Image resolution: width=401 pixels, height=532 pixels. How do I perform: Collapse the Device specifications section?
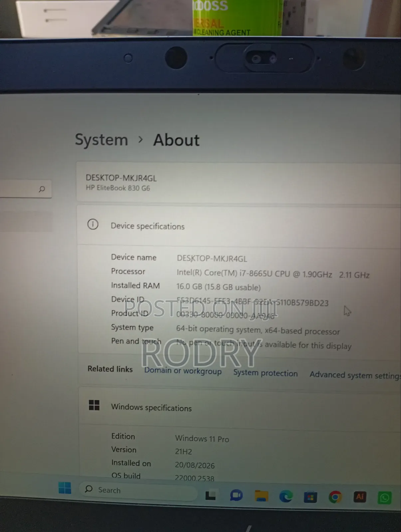[239, 225]
